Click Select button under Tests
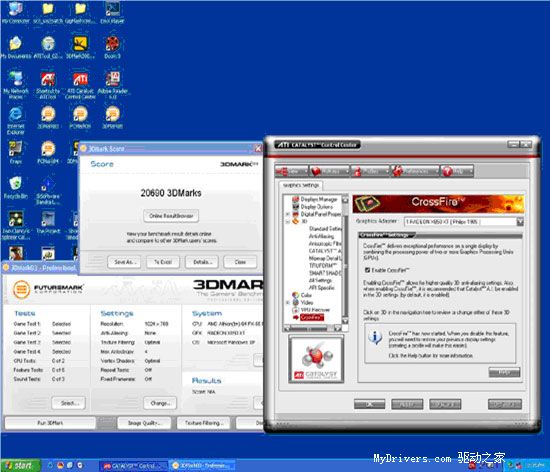 click(x=69, y=403)
